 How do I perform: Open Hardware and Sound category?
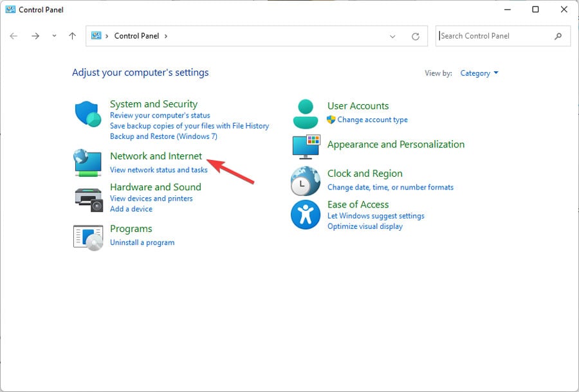click(x=156, y=187)
